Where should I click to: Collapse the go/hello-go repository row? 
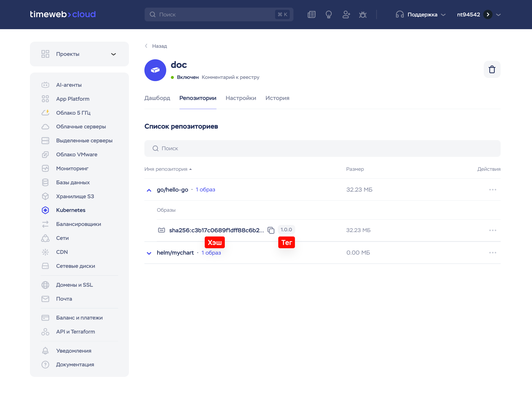pos(149,190)
